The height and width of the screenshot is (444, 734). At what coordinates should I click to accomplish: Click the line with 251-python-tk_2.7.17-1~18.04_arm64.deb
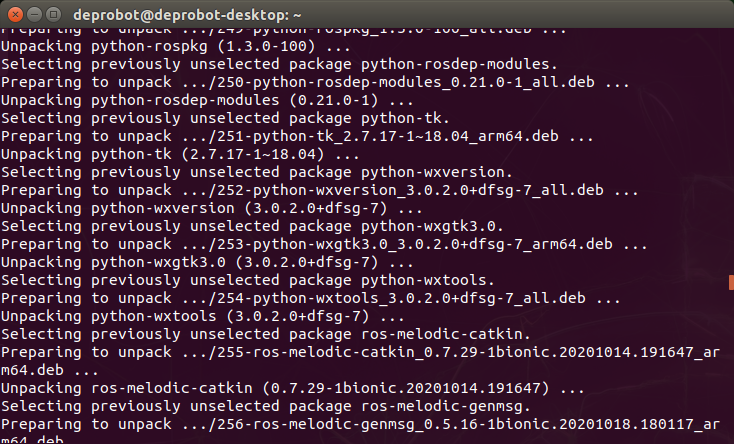pos(297,136)
